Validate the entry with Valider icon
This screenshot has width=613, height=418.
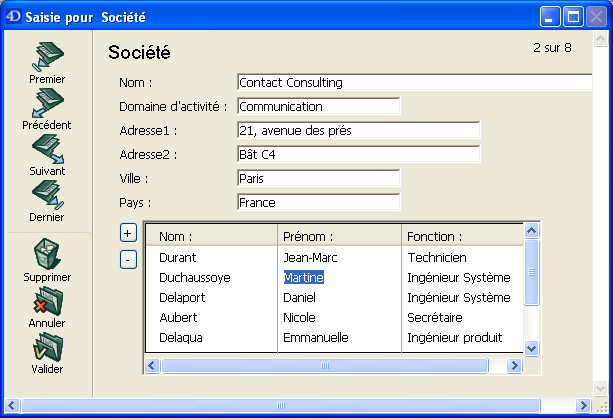pos(47,348)
